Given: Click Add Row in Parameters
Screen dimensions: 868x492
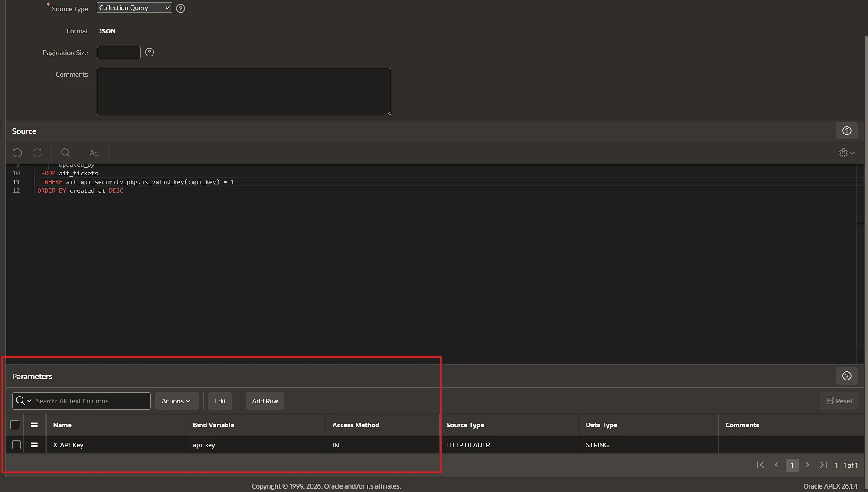Looking at the screenshot, I should (265, 401).
